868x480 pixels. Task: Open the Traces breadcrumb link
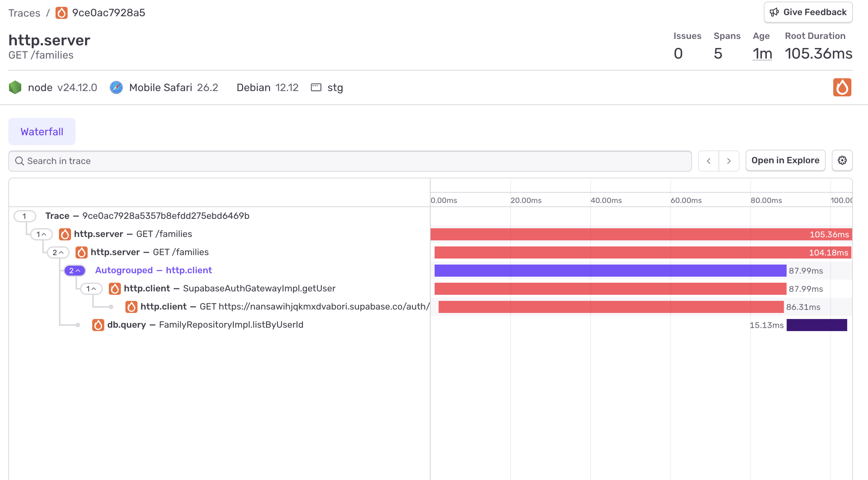[24, 13]
